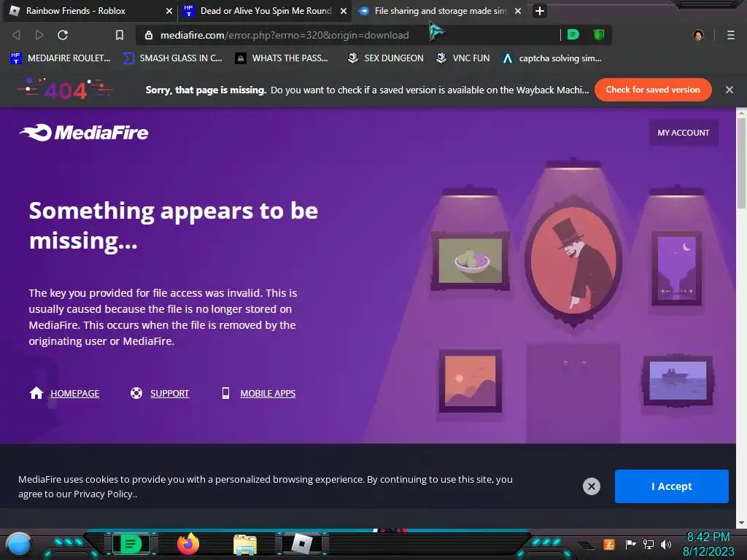The width and height of the screenshot is (747, 560).
Task: Open the Start orb on the taskbar
Action: tap(19, 544)
